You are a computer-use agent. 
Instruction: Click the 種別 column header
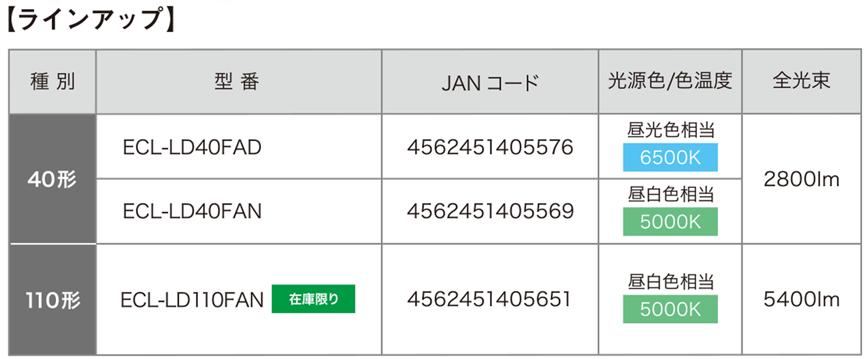52,82
